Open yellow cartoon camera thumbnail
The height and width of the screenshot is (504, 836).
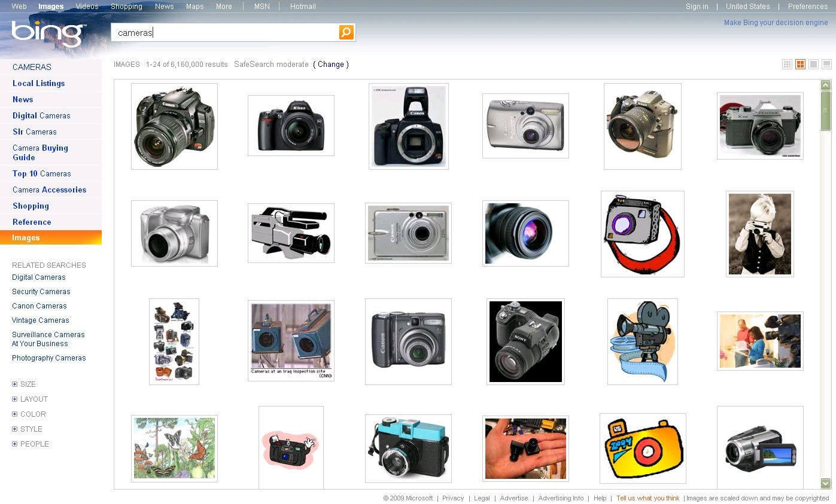point(643,448)
